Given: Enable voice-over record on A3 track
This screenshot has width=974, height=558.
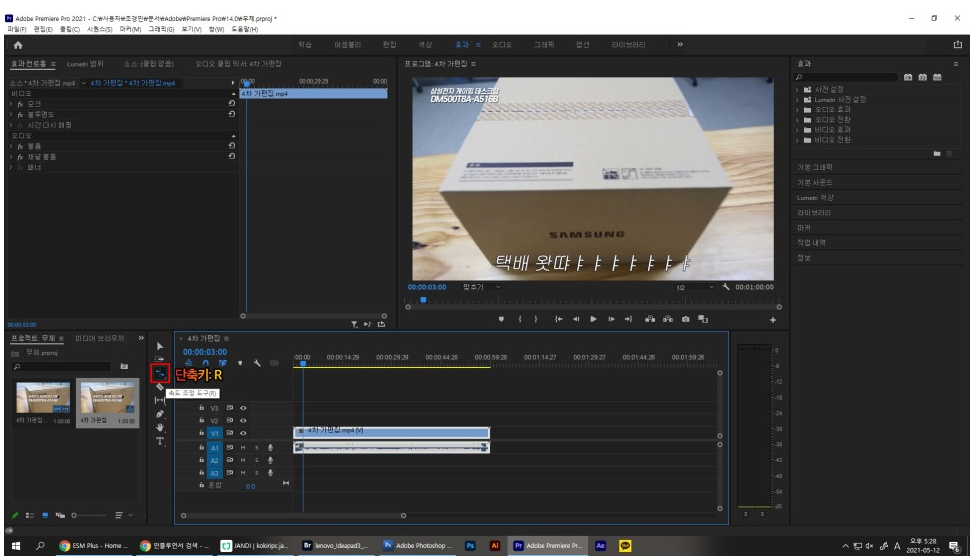Looking at the screenshot, I should pyautogui.click(x=270, y=472).
